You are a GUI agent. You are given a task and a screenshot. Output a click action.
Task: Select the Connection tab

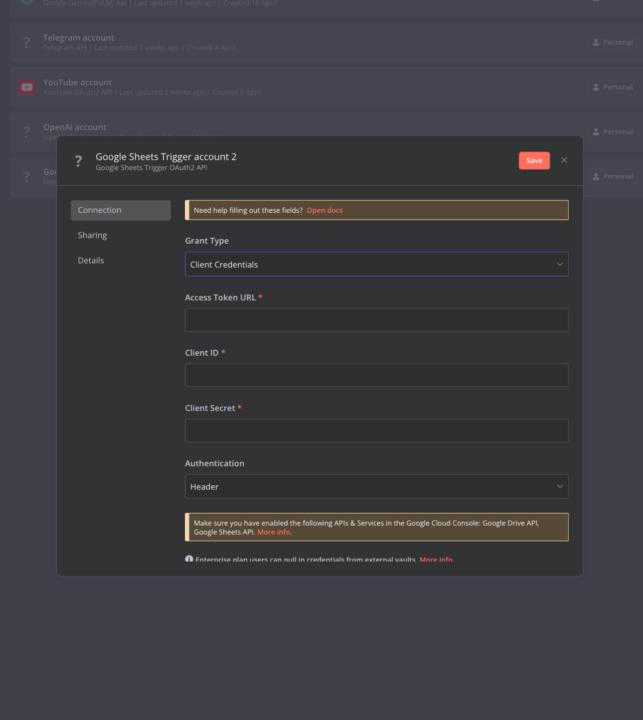(121, 210)
